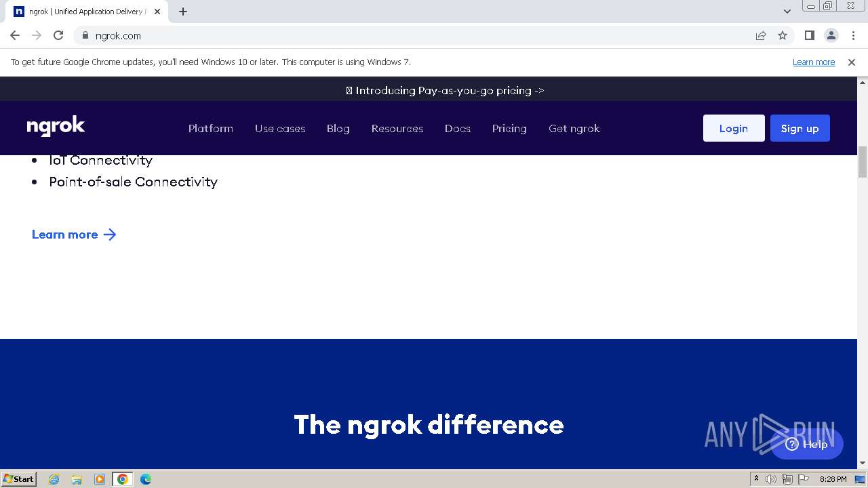This screenshot has height=488, width=868.
Task: Click the IoT Connectivity list item
Action: coord(101,161)
